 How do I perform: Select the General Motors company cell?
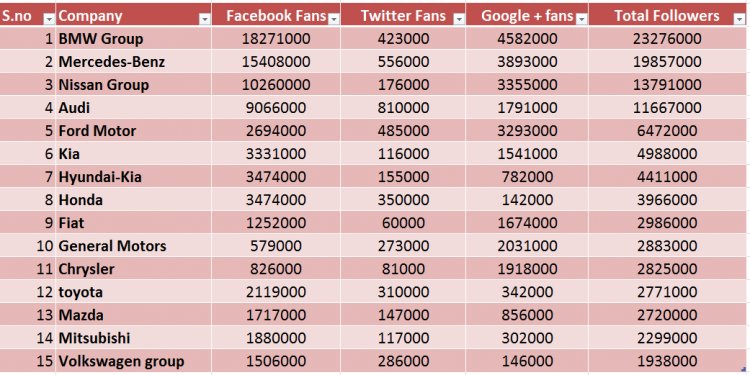pyautogui.click(x=133, y=246)
